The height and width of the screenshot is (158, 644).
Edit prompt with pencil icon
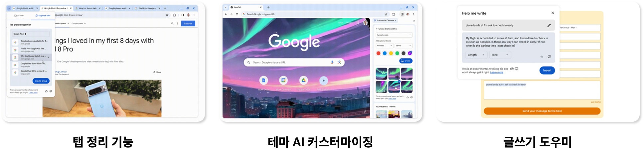(549, 25)
